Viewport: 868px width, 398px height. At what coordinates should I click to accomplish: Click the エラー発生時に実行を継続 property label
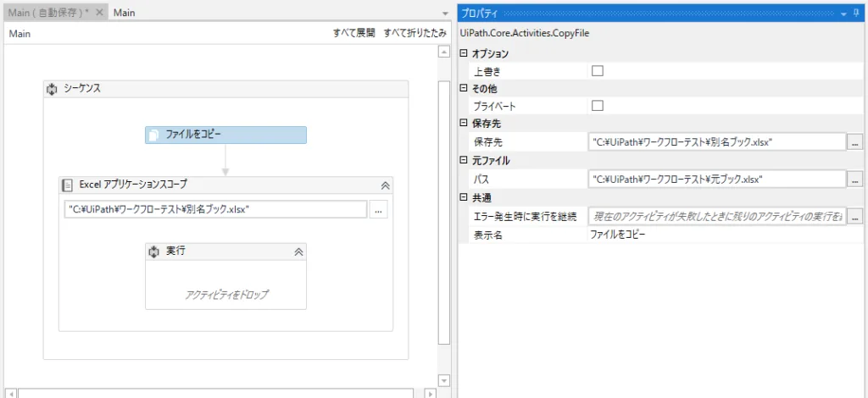pyautogui.click(x=526, y=216)
